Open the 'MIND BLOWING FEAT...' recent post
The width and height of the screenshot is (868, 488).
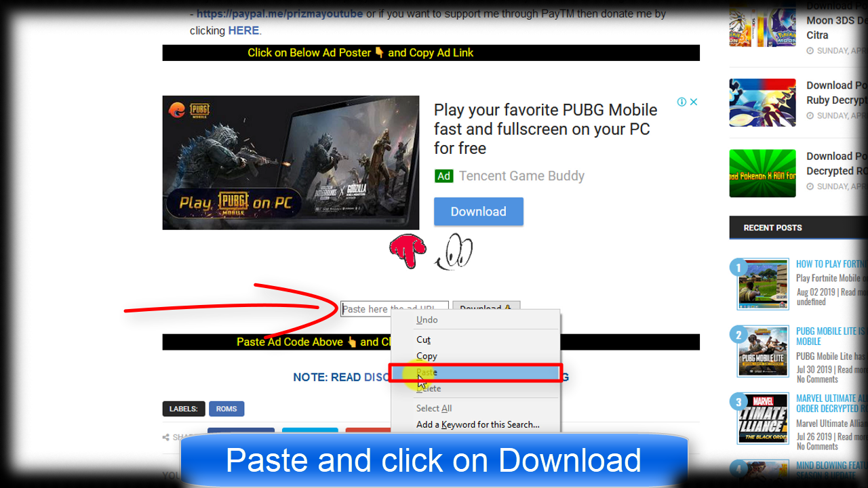(x=831, y=470)
